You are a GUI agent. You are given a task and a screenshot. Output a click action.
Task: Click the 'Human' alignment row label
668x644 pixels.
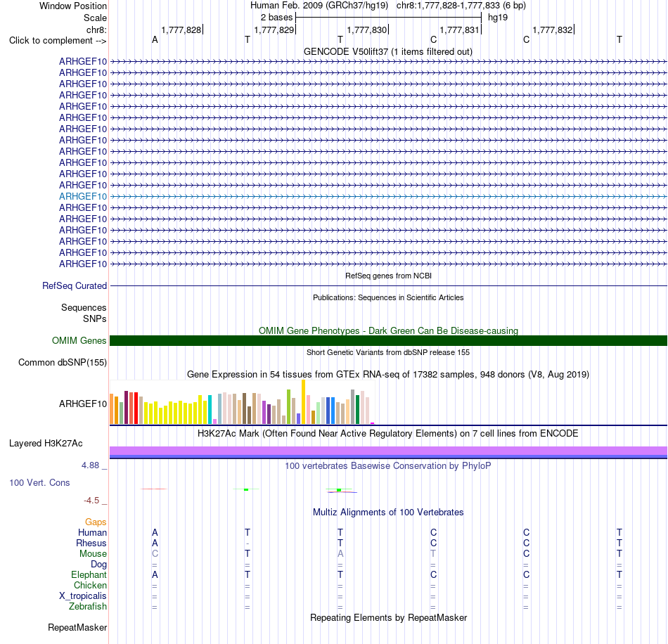(x=92, y=532)
